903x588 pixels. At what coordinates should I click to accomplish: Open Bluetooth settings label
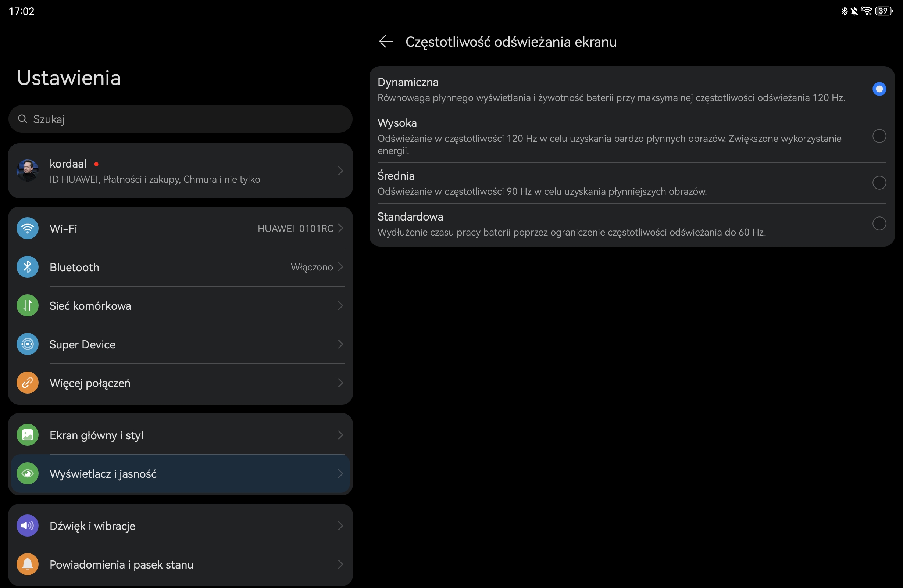[74, 268]
